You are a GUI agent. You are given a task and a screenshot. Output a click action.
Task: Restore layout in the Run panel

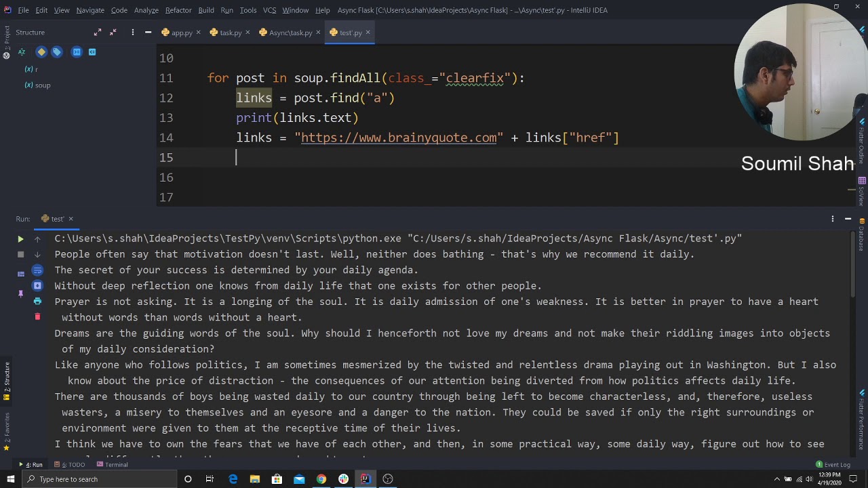pyautogui.click(x=20, y=274)
